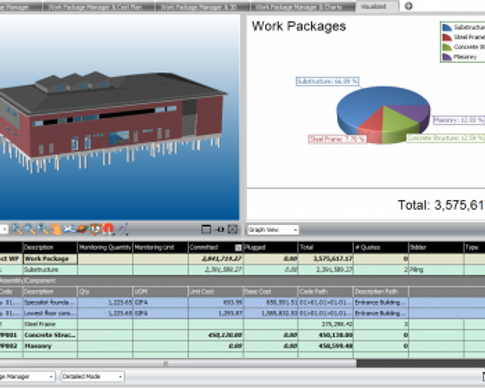This screenshot has height=388, width=485.
Task: Click the window layout icon in 3D toolbar
Action: [206, 229]
